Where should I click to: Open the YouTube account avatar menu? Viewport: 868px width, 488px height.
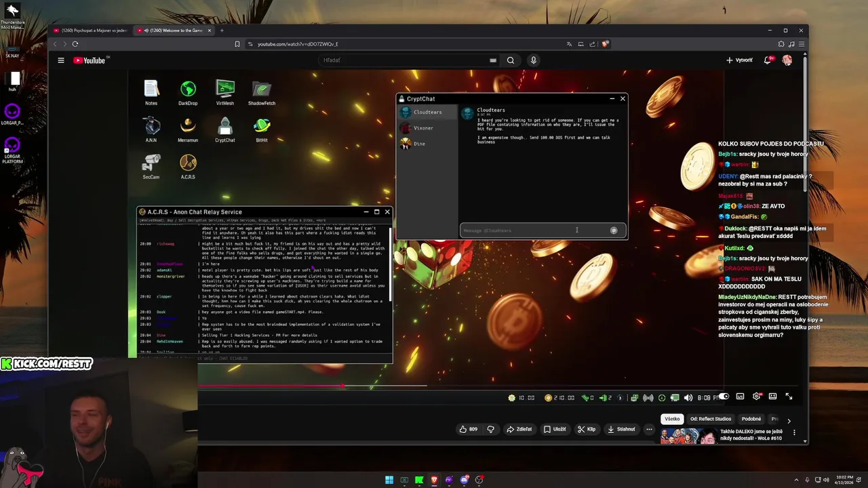tap(787, 60)
